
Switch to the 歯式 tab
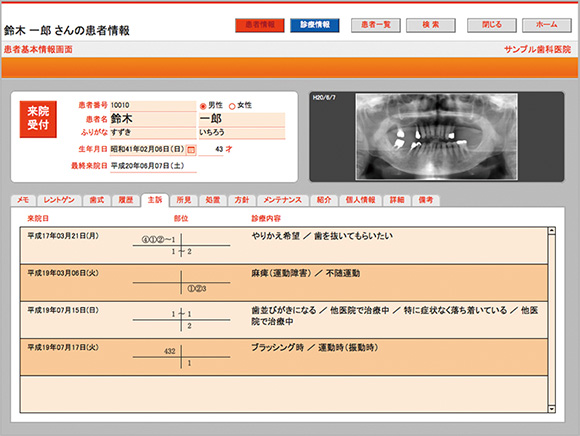click(97, 200)
